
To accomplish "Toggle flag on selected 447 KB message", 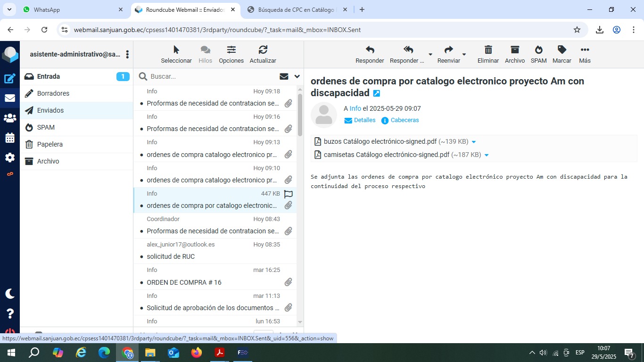I will [288, 194].
